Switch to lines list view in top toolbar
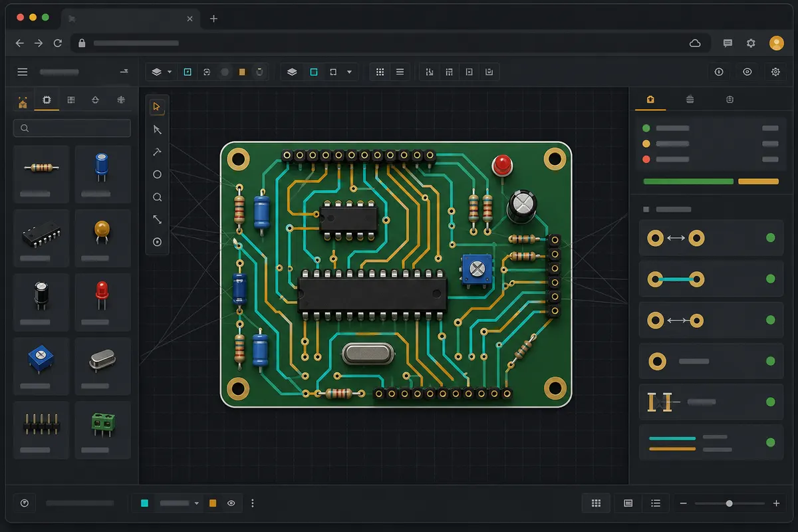 point(400,72)
